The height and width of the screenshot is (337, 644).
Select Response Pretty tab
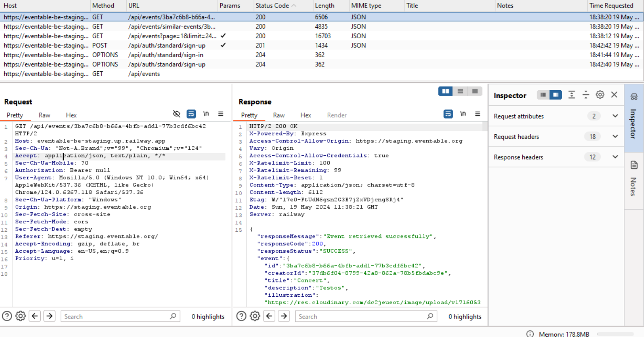(x=249, y=115)
